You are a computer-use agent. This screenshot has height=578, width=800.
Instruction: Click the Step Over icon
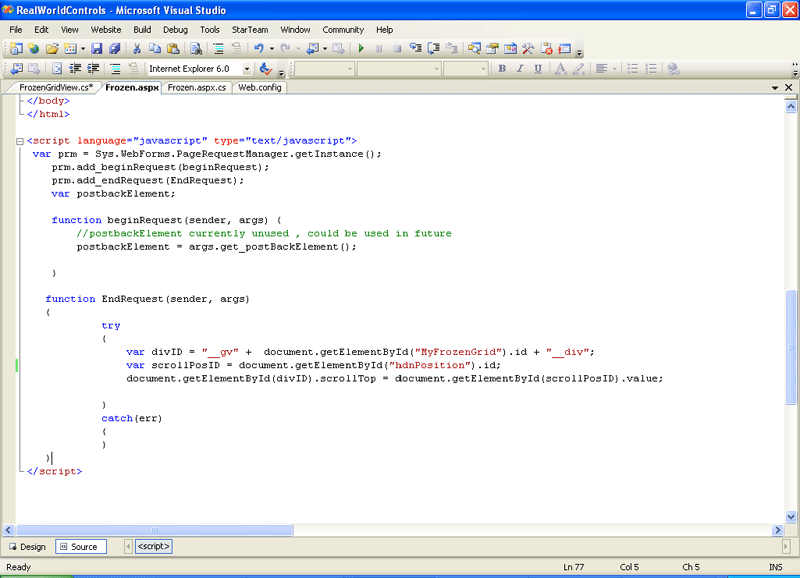pos(434,49)
